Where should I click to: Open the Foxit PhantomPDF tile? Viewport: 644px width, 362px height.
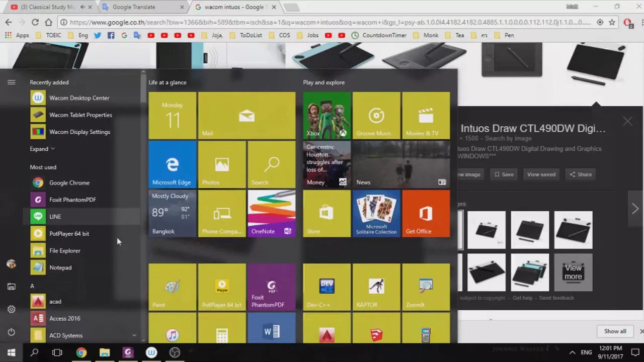(272, 287)
